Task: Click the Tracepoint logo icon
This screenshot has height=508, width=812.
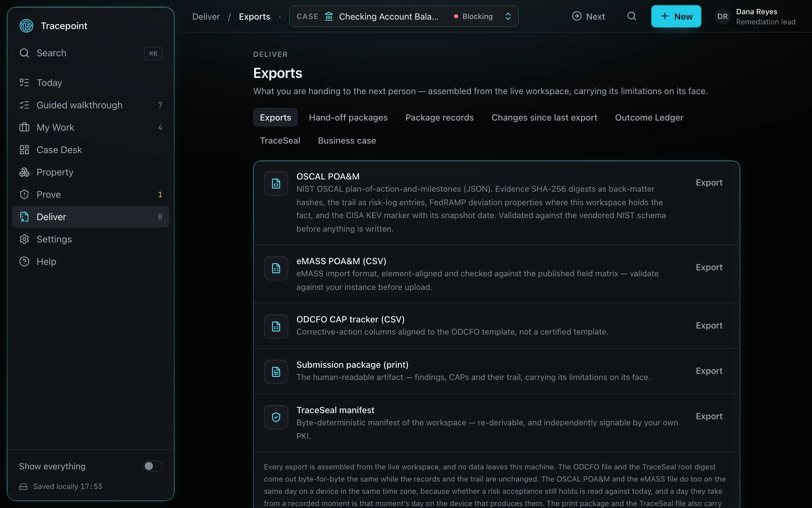Action: pos(26,26)
